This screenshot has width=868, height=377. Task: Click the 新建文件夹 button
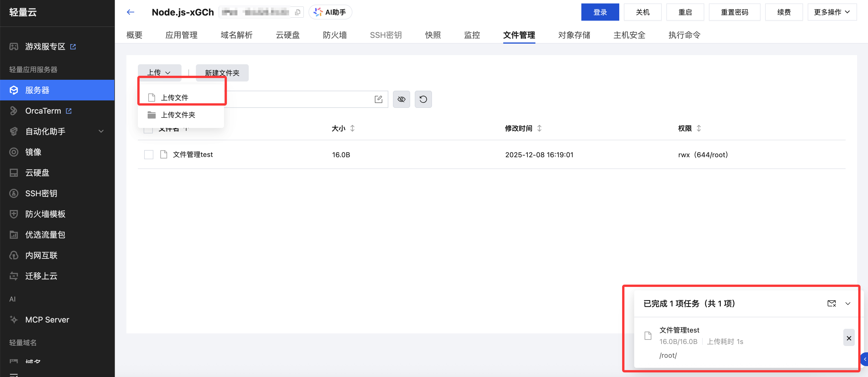[x=222, y=73]
